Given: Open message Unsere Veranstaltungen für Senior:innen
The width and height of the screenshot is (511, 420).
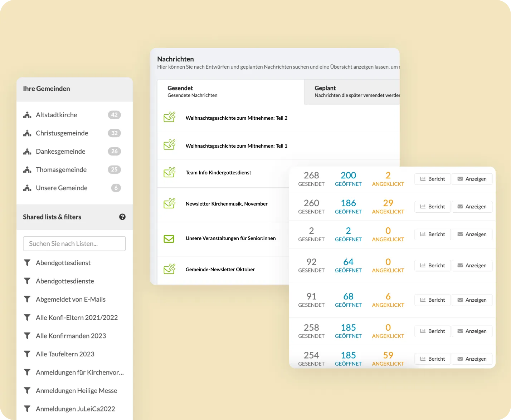Looking at the screenshot, I should click(x=230, y=238).
